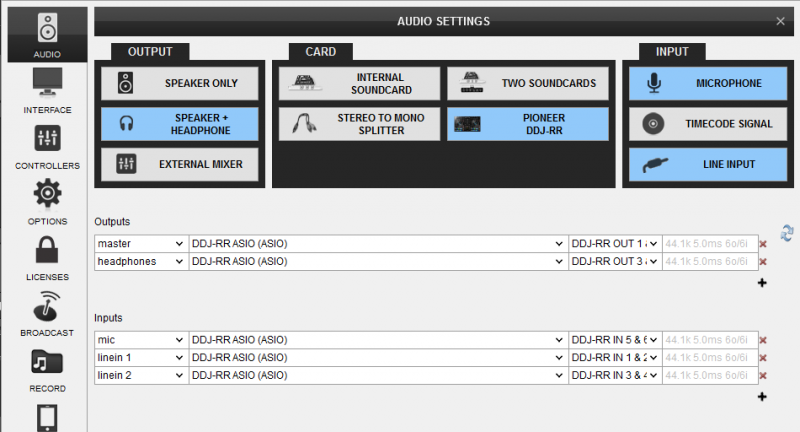
Task: Select the Two Soundcards card option
Action: [525, 83]
